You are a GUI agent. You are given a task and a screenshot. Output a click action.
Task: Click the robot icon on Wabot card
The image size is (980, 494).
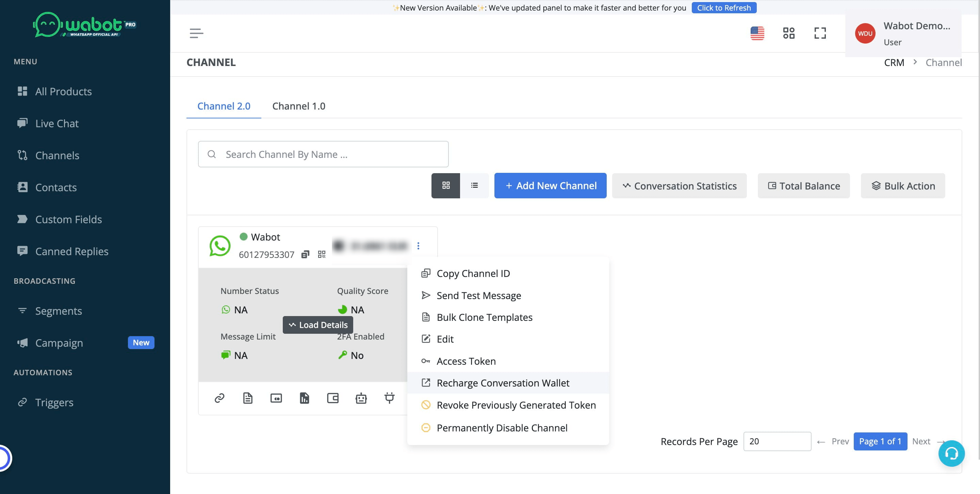pos(361,398)
